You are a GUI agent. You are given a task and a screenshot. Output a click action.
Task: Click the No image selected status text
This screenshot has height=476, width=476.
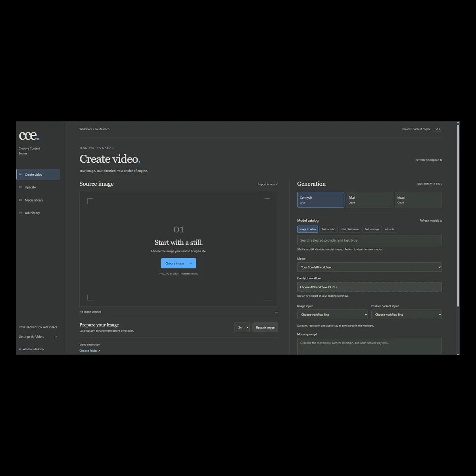point(90,312)
